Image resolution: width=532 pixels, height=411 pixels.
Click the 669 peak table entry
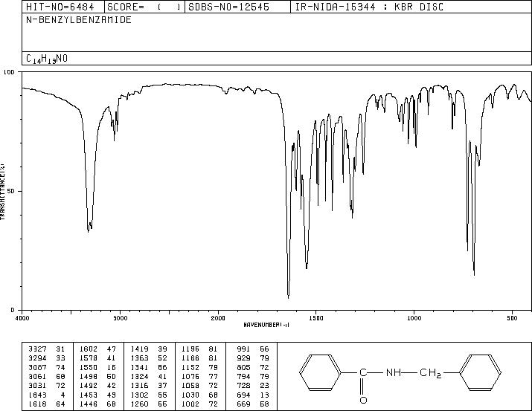click(253, 404)
